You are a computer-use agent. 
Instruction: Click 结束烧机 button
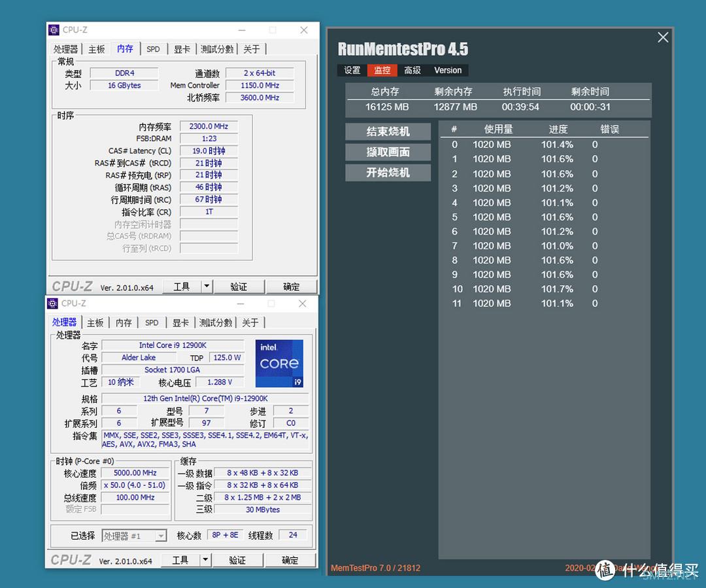point(388,131)
